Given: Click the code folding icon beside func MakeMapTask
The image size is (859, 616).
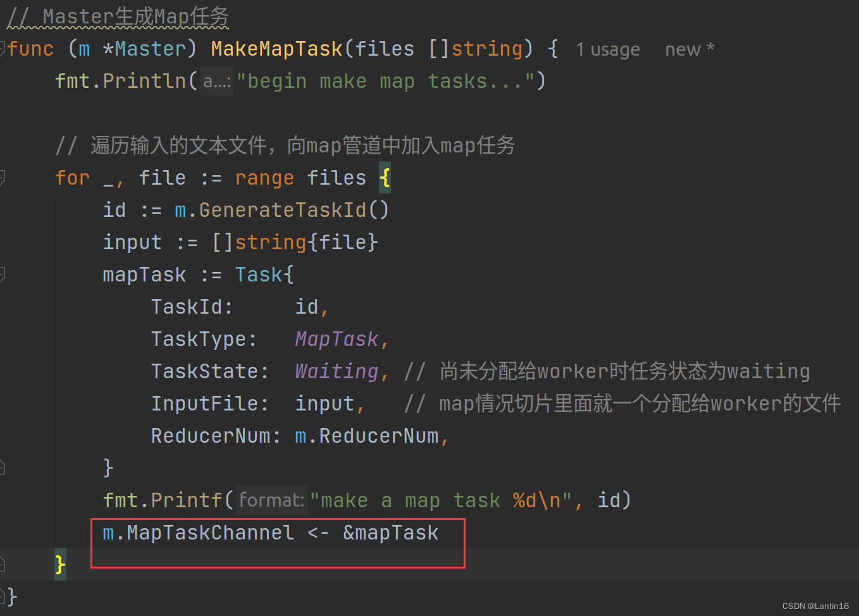Looking at the screenshot, I should [x=3, y=49].
